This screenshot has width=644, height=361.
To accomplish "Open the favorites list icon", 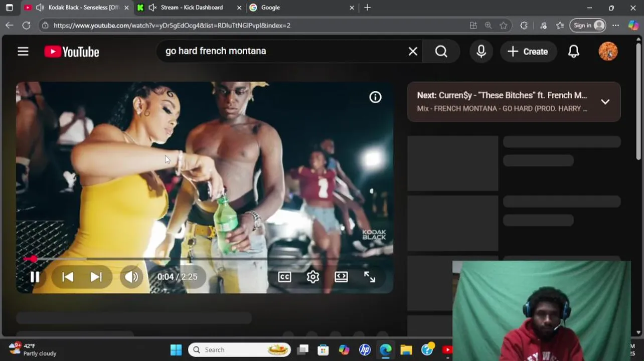I will pyautogui.click(x=560, y=25).
